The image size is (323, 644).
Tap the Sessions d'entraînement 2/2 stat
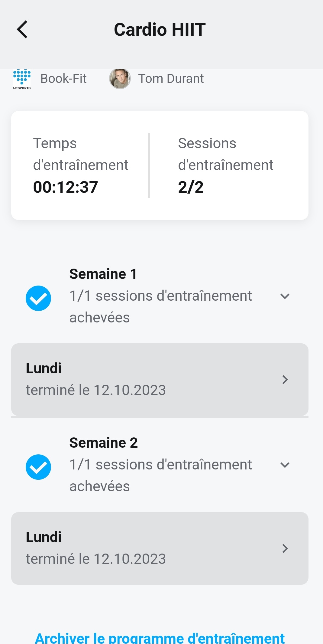coord(226,165)
